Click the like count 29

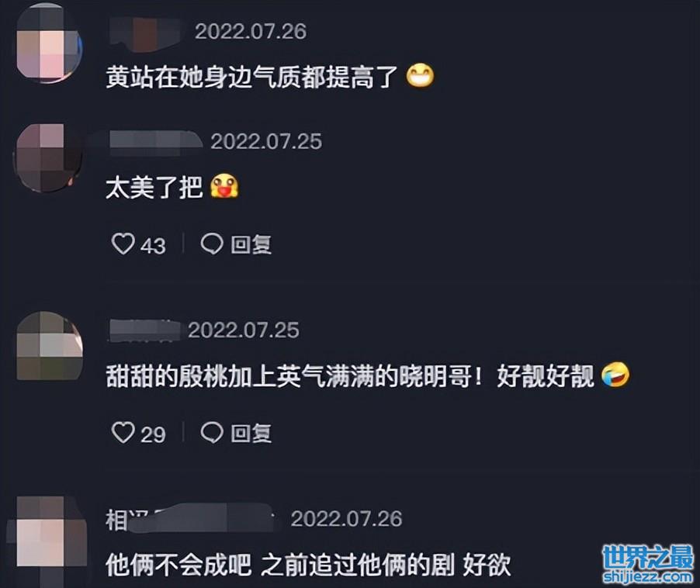pos(153,434)
